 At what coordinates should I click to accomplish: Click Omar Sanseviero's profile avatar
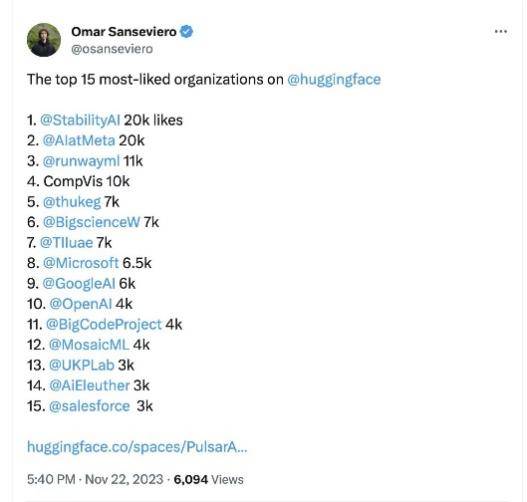(44, 40)
